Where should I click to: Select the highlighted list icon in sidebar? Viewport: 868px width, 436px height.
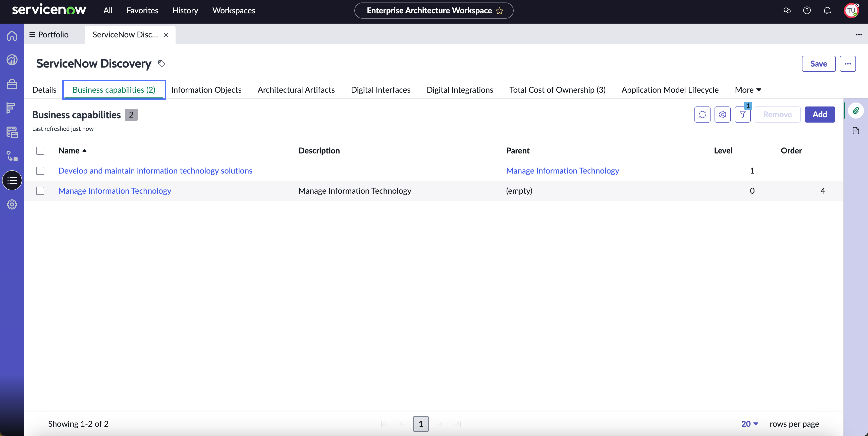pos(12,180)
